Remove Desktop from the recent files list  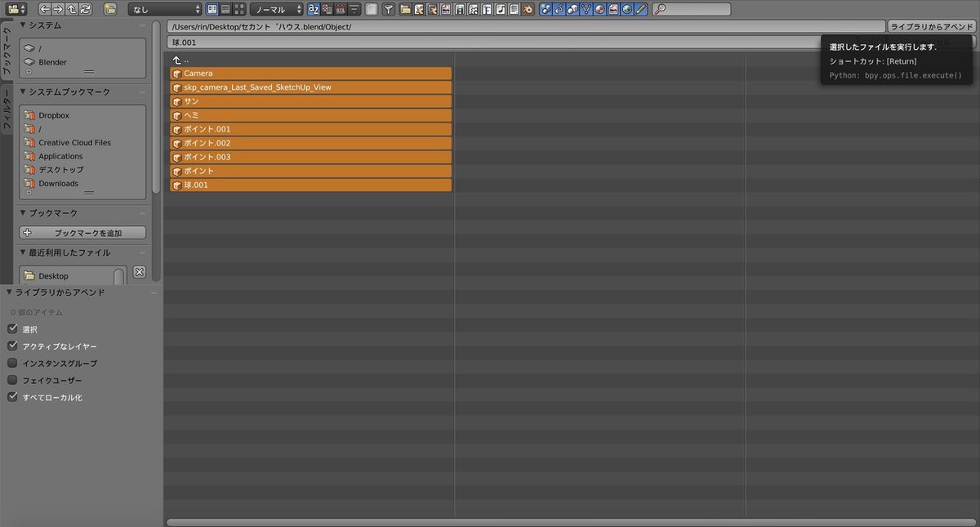tap(139, 272)
